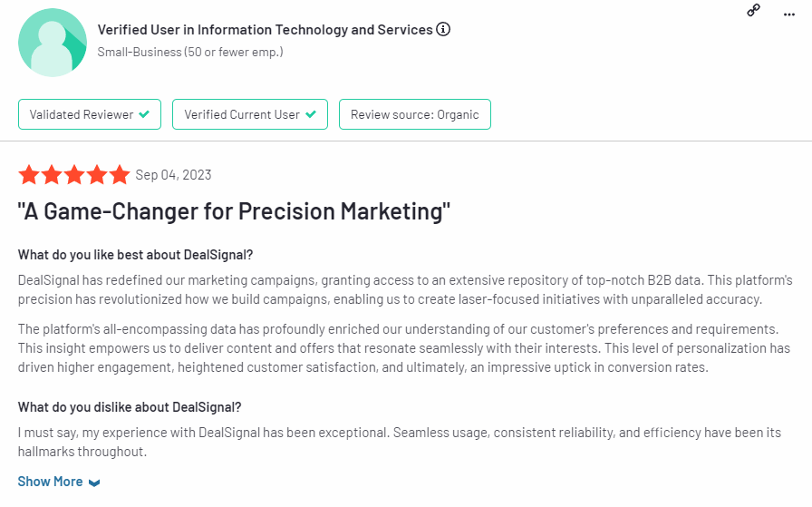
Task: Click the heading What do you like best about DealSignal?
Action: [135, 255]
